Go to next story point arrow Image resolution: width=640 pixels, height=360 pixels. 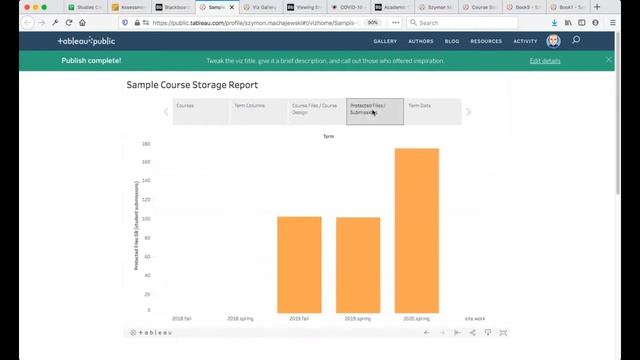click(x=469, y=112)
